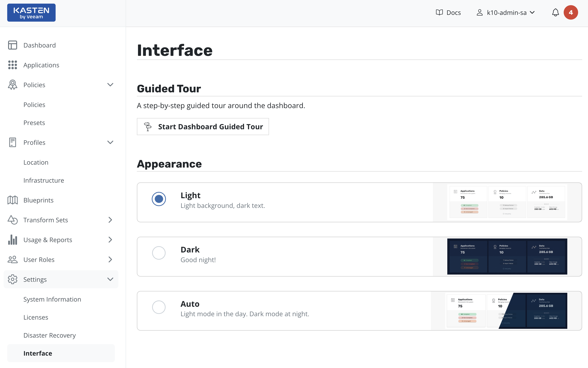Select the Dark appearance radio button
The height and width of the screenshot is (368, 588).
click(159, 253)
